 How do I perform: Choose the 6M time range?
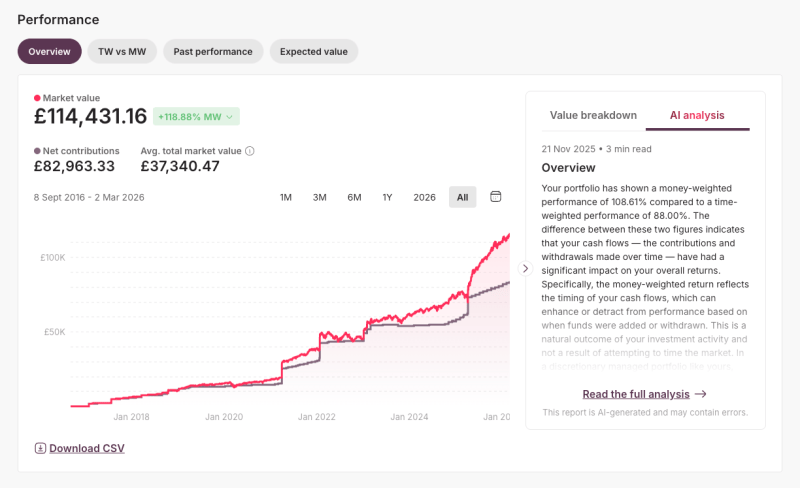pyautogui.click(x=354, y=197)
